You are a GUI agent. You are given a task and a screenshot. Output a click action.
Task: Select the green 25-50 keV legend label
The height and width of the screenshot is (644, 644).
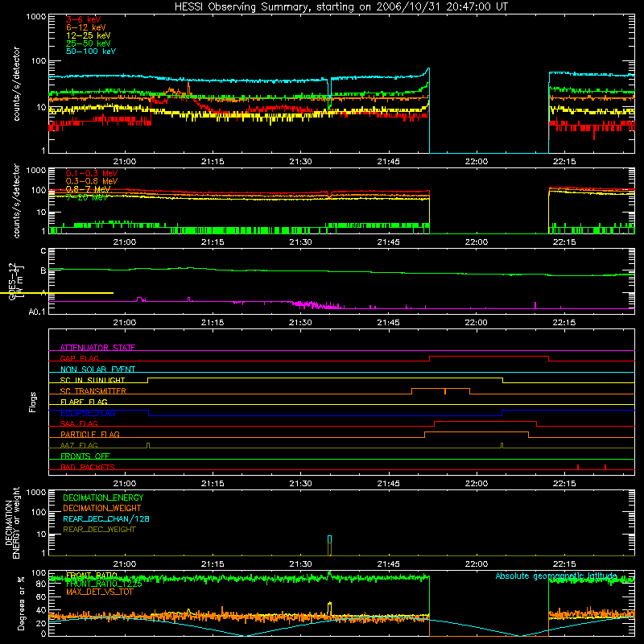click(88, 43)
